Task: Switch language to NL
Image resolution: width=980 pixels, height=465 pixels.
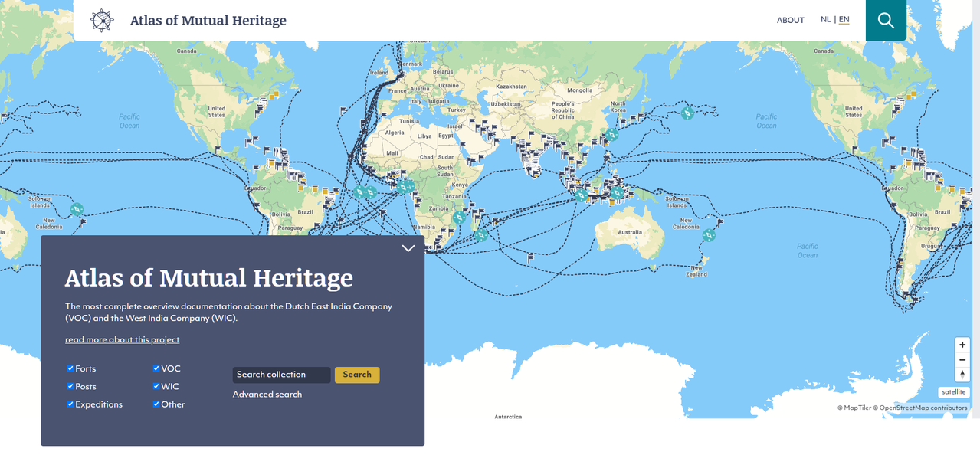Action: [825, 20]
